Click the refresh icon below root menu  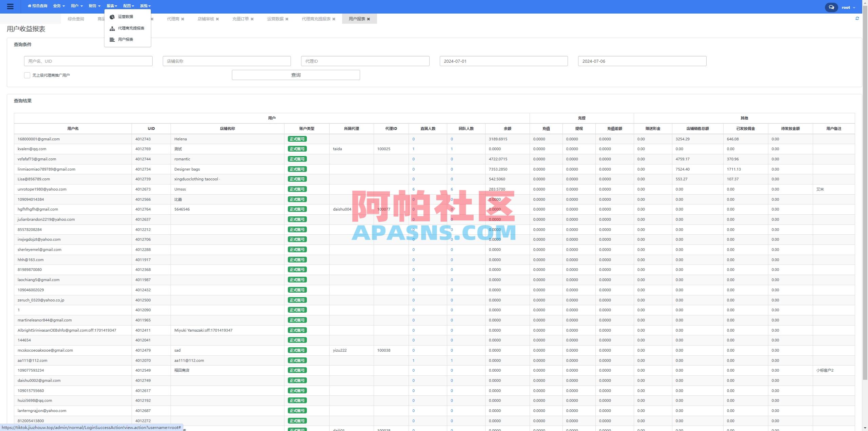[x=857, y=18]
